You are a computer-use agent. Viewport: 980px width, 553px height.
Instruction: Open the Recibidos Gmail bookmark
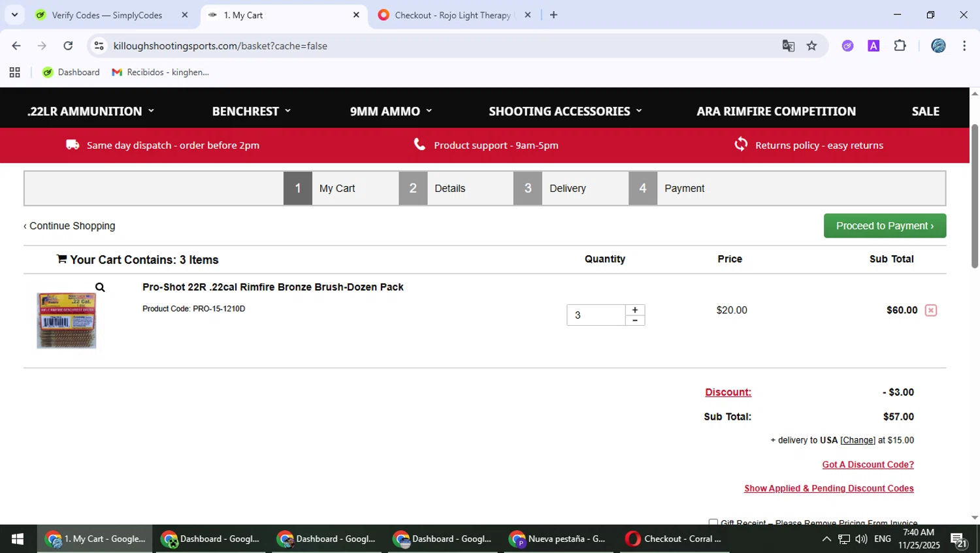pyautogui.click(x=161, y=72)
